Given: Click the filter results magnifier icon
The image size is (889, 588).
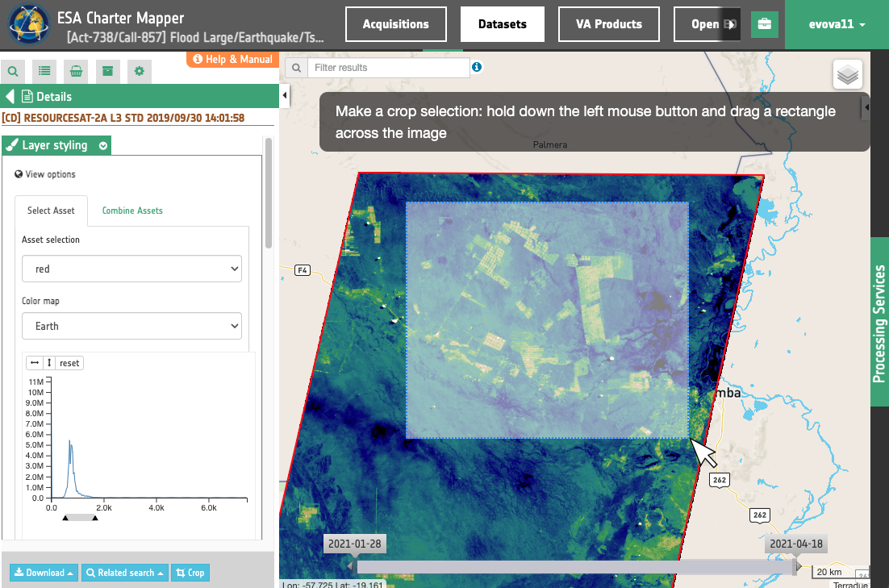Looking at the screenshot, I should (x=296, y=68).
